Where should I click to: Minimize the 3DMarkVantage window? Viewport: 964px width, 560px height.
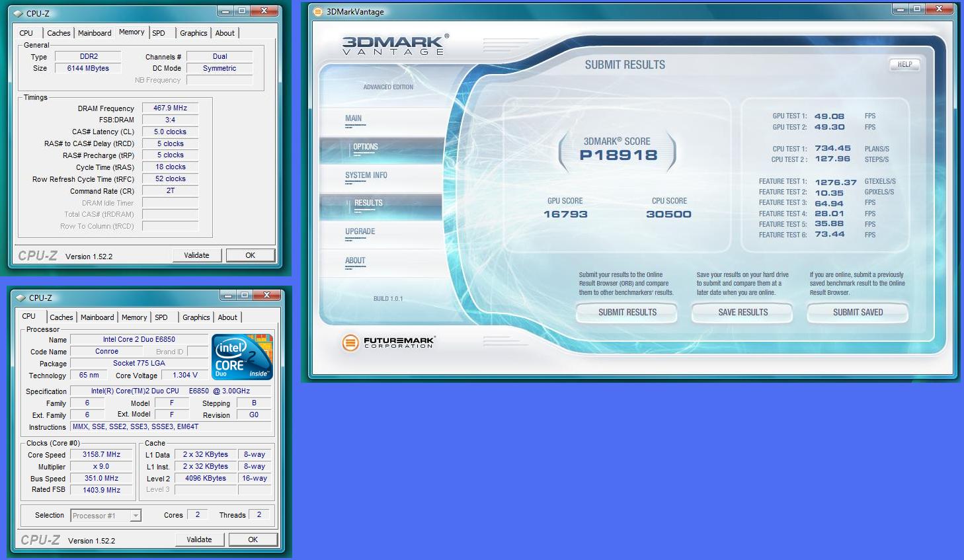(901, 9)
